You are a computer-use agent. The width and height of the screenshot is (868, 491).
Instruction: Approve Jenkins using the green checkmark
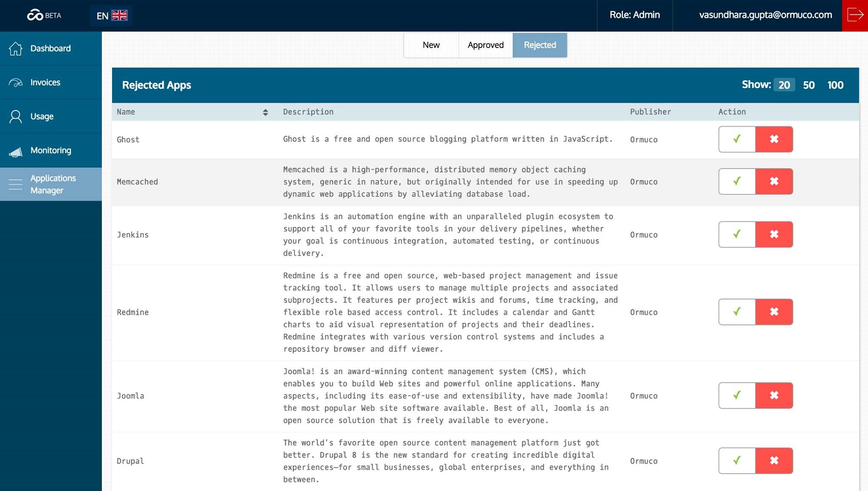pos(737,234)
